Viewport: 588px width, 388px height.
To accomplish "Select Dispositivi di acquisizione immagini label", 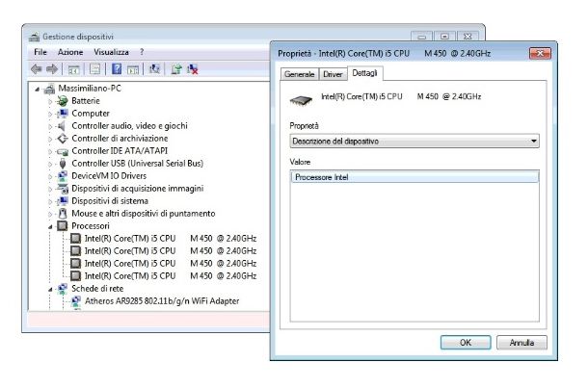I will click(x=137, y=189).
